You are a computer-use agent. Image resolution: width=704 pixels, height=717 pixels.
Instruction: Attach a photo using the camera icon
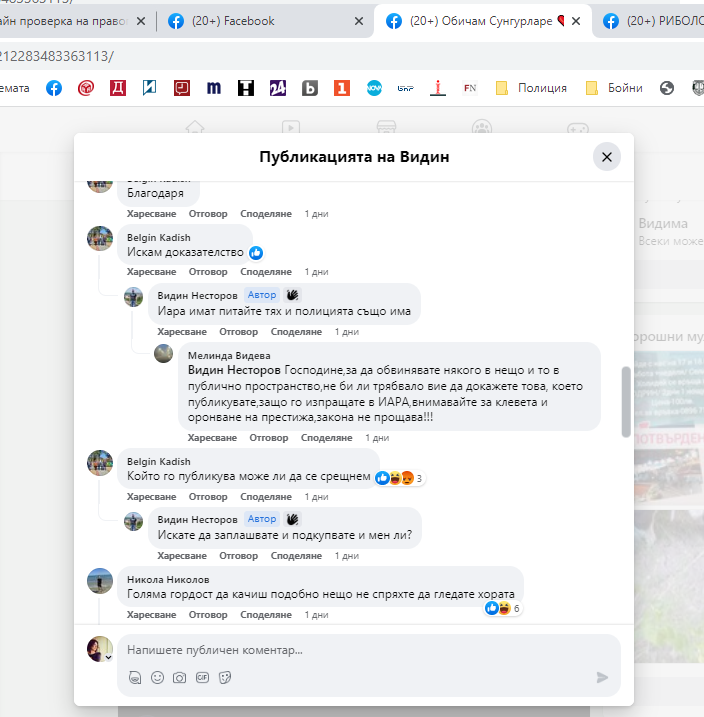180,677
